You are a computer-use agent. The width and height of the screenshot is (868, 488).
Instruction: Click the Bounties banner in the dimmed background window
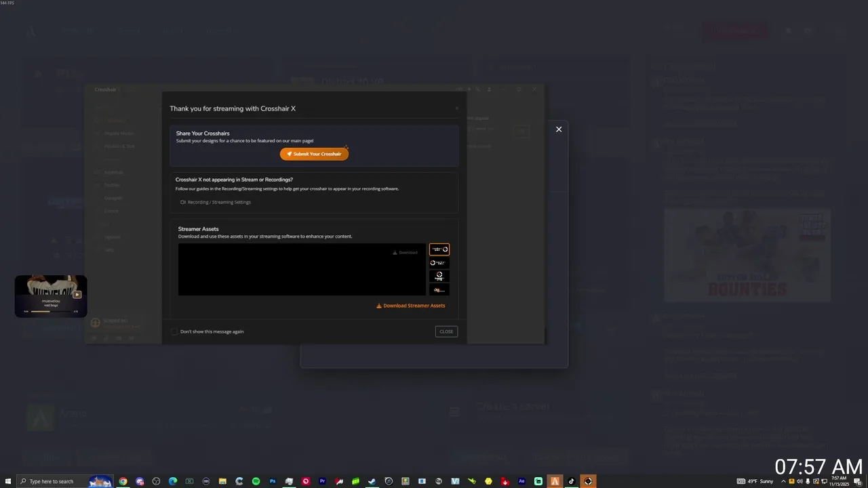pos(747,254)
